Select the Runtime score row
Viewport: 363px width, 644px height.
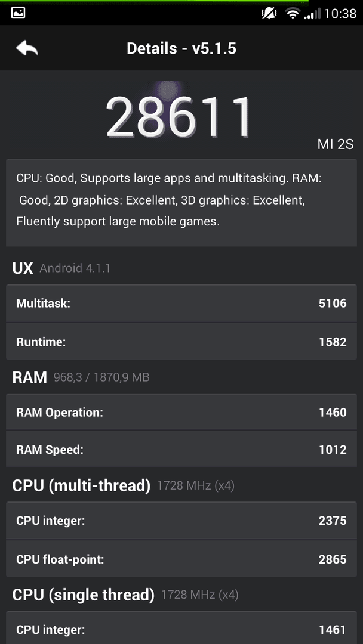pyautogui.click(x=181, y=341)
